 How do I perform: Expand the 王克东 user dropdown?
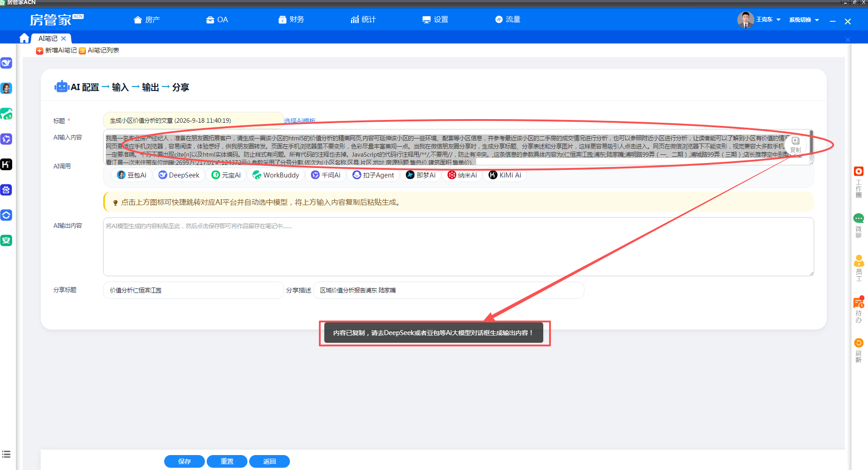(768, 19)
